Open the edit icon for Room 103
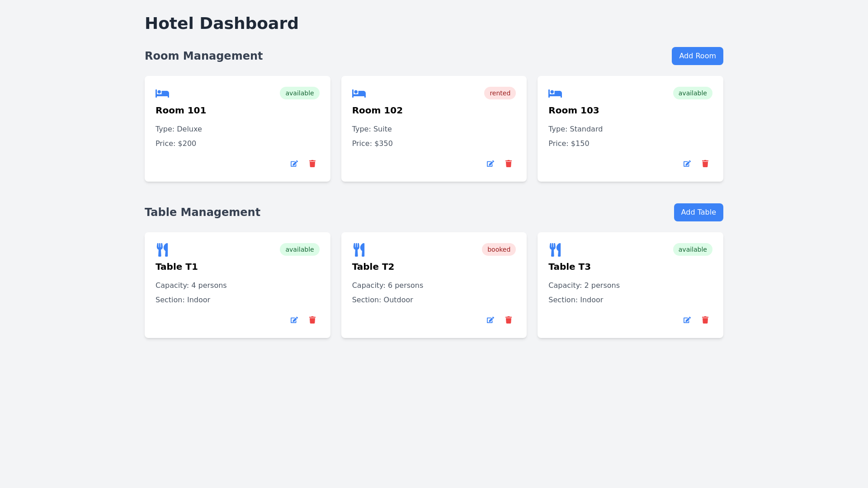868x488 pixels. (687, 164)
